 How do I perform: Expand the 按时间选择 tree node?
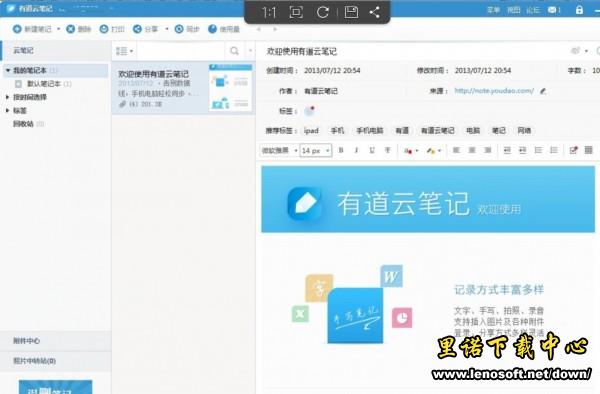pyautogui.click(x=8, y=97)
